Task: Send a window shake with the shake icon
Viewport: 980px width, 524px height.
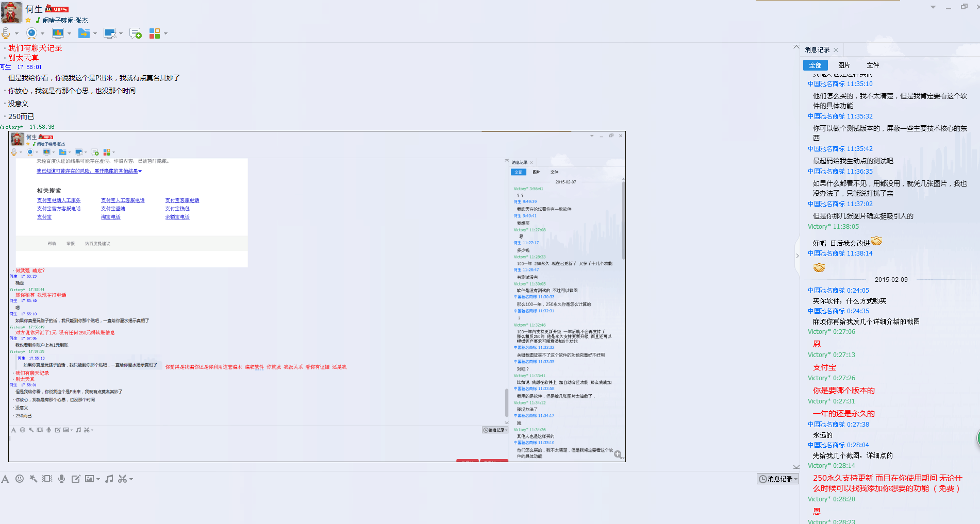Action: point(47,479)
